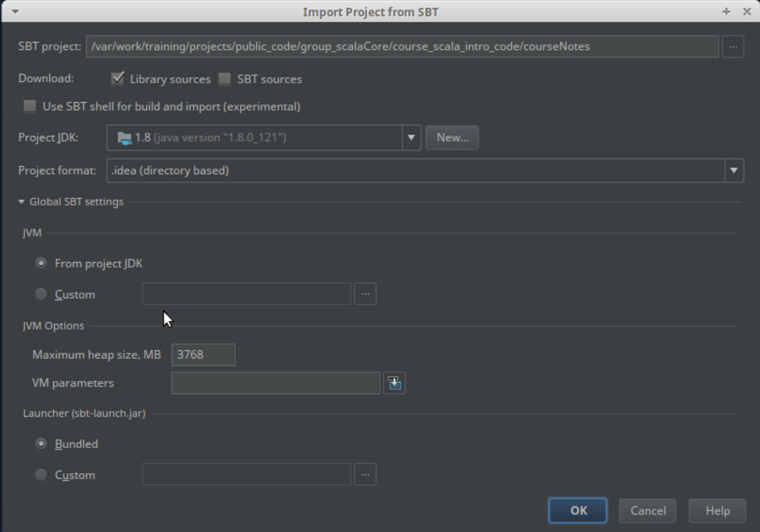Select Custom JVM radio button
The image size is (760, 532).
pos(41,294)
